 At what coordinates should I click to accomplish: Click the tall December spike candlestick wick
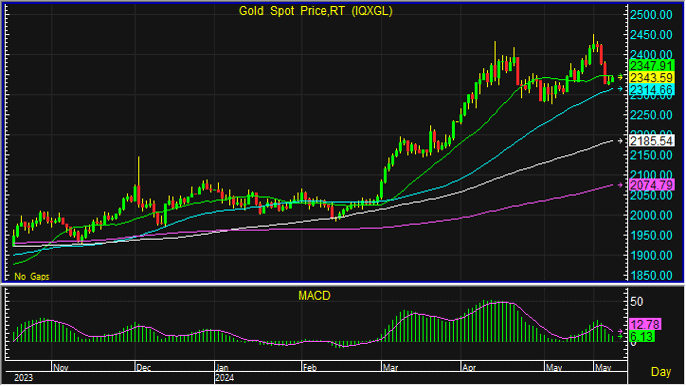tap(139, 171)
